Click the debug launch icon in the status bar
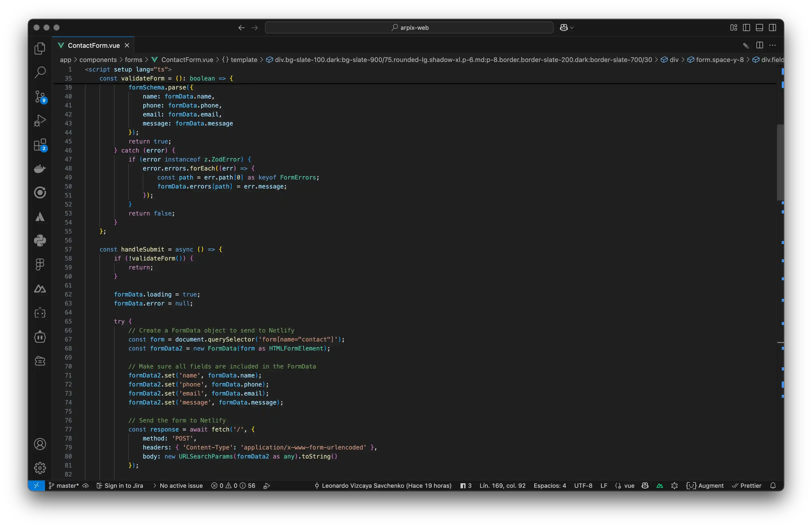This screenshot has width=812, height=528. [267, 486]
